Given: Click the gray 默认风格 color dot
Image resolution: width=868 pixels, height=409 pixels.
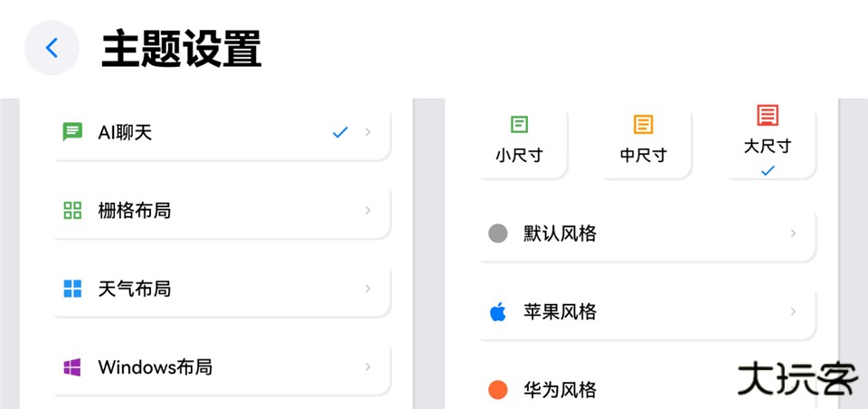Looking at the screenshot, I should coord(497,233).
